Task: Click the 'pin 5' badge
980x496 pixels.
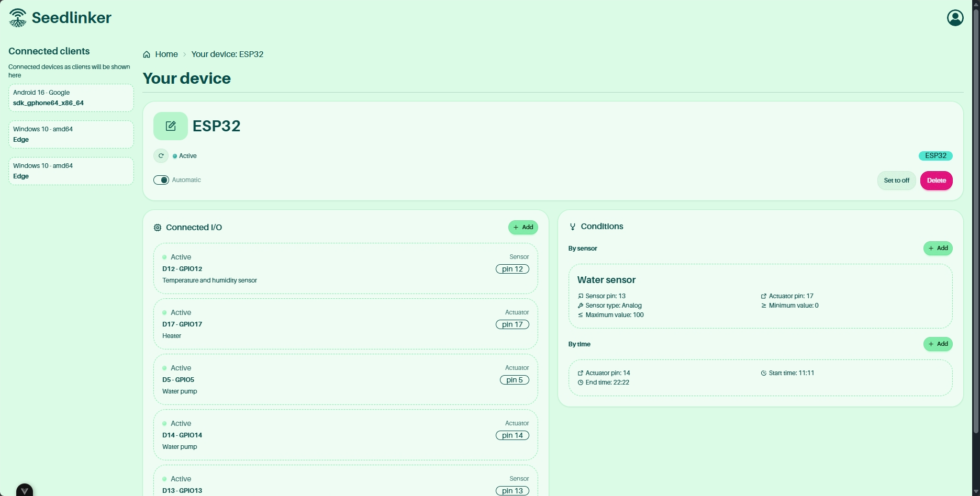Action: (x=515, y=380)
